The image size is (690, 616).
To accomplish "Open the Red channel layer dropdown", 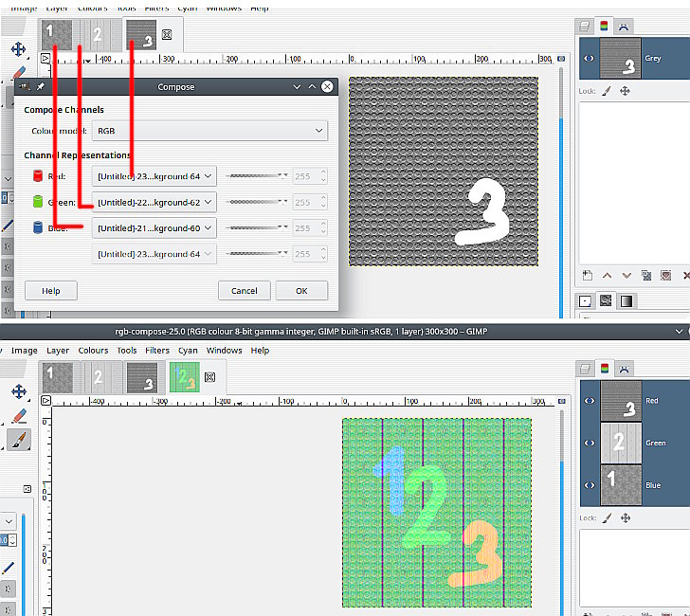I will [x=154, y=176].
